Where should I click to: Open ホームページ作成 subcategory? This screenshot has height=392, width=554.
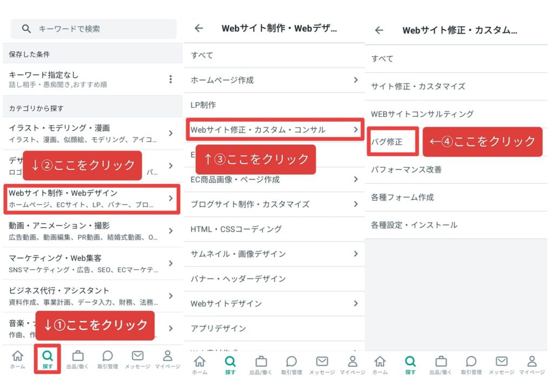[x=274, y=80]
